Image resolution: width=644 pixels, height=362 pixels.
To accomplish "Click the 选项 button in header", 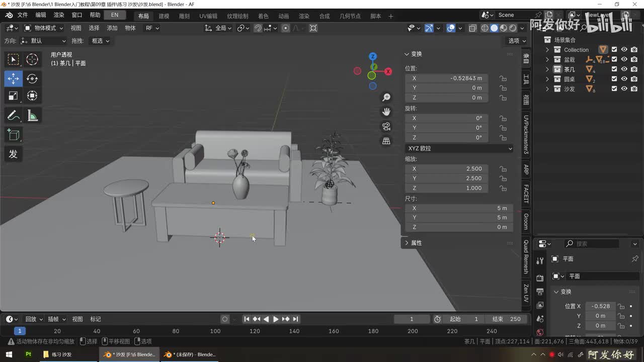I will click(x=517, y=41).
